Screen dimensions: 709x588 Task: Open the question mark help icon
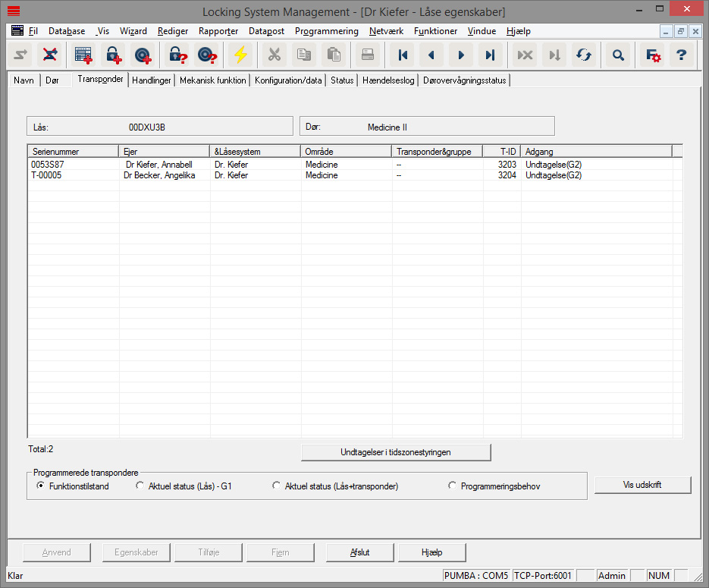(681, 55)
